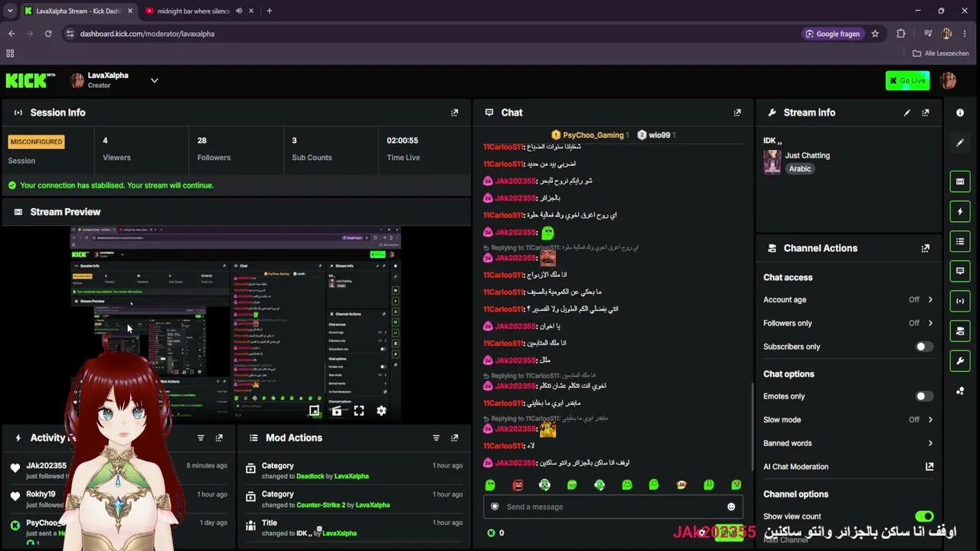Reload the dashboard page
This screenshot has width=980, height=551.
[48, 34]
